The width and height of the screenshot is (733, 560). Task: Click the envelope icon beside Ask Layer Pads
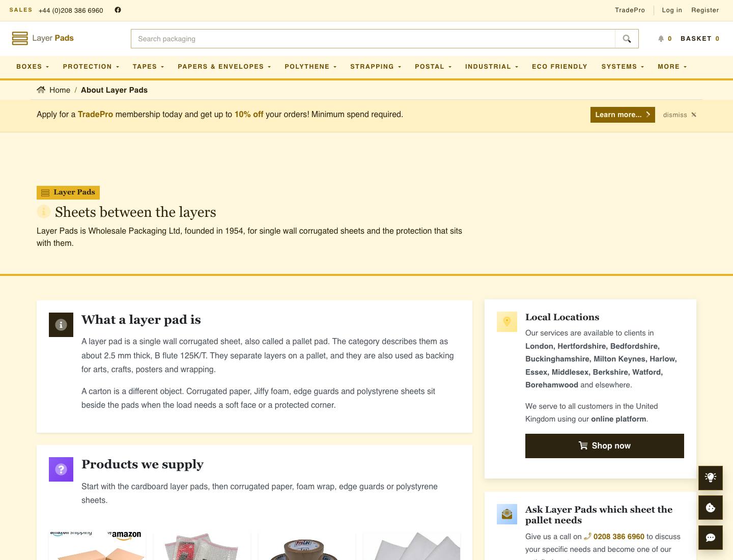507,514
